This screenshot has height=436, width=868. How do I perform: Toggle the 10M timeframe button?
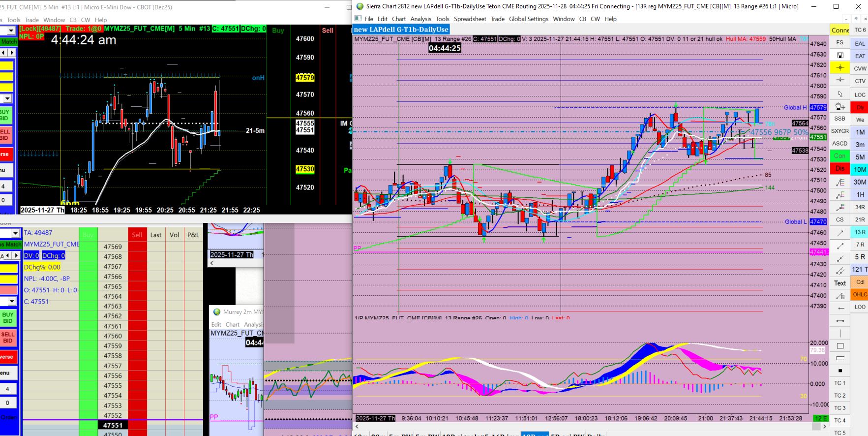860,169
